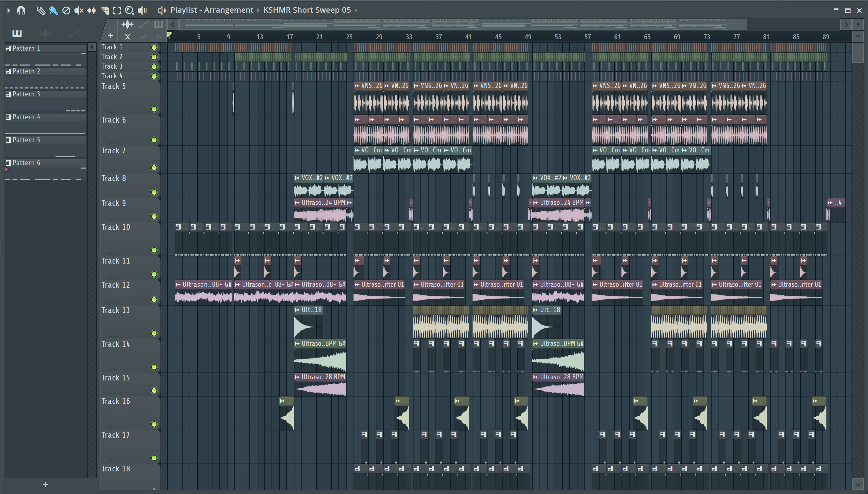
Task: Click the speaker icon beside Playlist title
Action: pyautogui.click(x=162, y=10)
